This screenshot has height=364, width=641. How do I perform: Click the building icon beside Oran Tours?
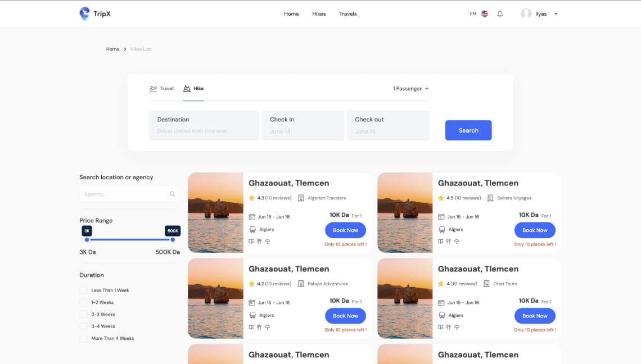point(486,284)
